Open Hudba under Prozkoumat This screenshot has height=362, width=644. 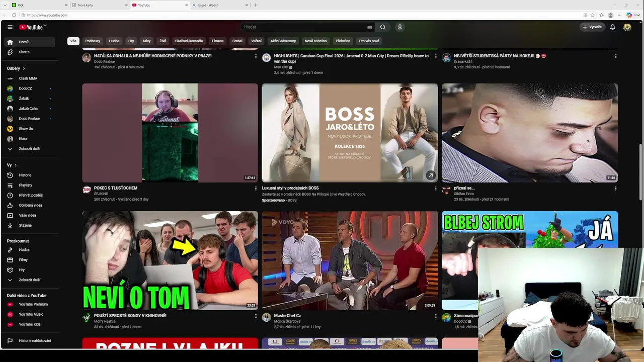[30, 250]
